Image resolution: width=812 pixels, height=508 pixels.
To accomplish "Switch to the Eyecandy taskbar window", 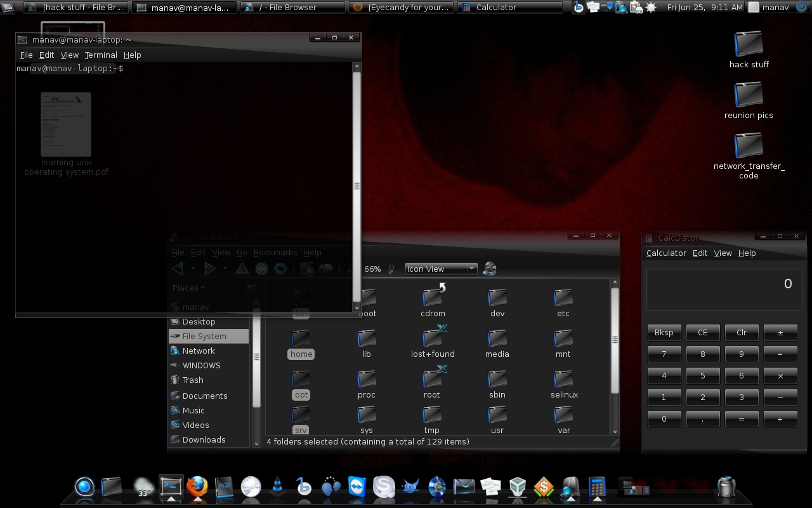I will (x=402, y=8).
